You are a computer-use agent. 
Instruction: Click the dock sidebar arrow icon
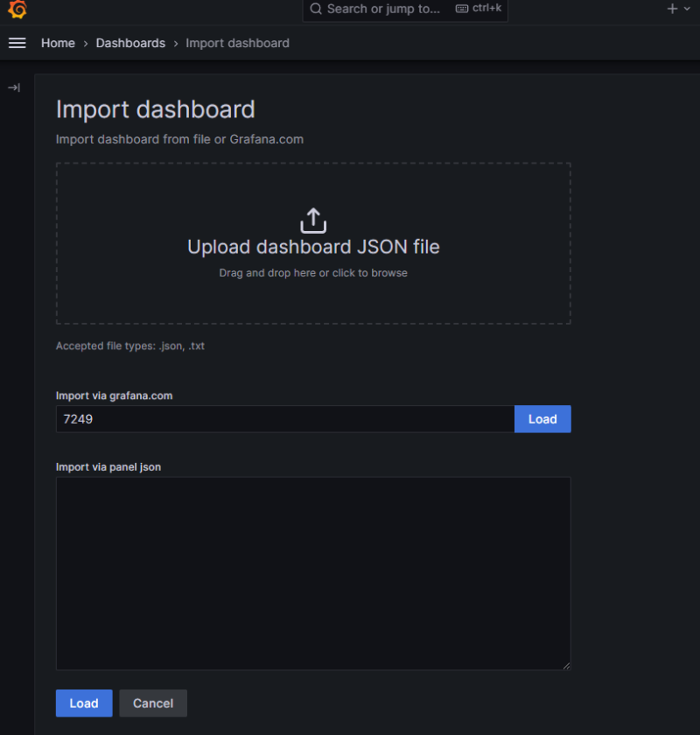14,87
